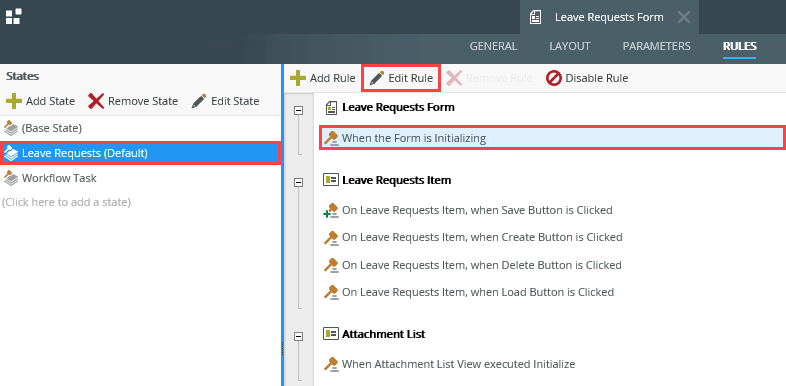Switch to the GENERAL tab
786x386 pixels.
tap(493, 46)
